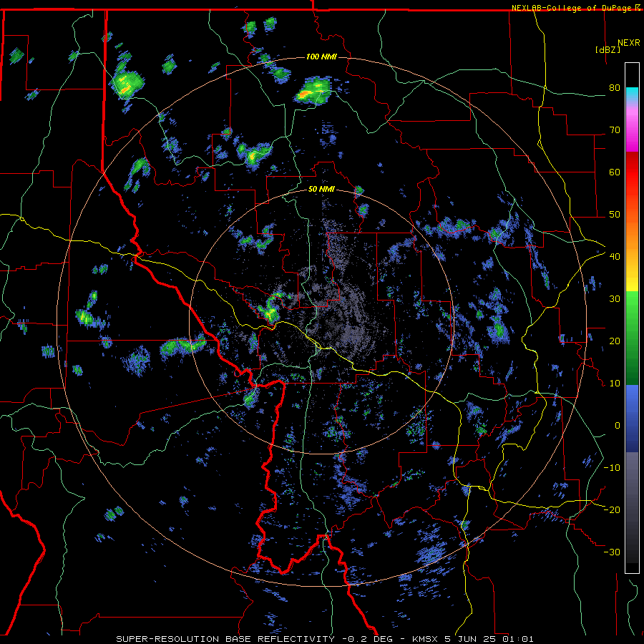The width and height of the screenshot is (644, 644).
Task: Click the "-0.2 DEG" elevation angle text
Action: coord(367,639)
